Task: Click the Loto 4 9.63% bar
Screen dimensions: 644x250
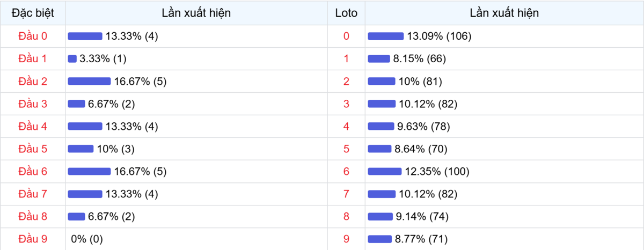Action: tap(380, 127)
